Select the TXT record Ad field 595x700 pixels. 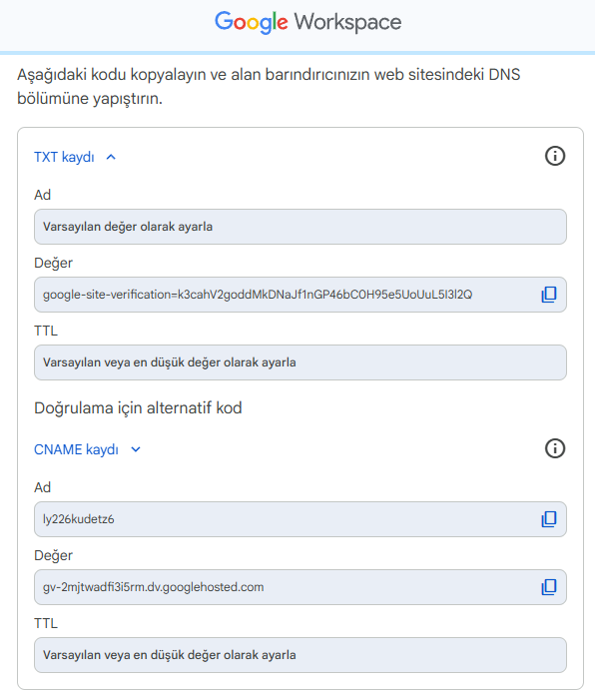click(300, 227)
